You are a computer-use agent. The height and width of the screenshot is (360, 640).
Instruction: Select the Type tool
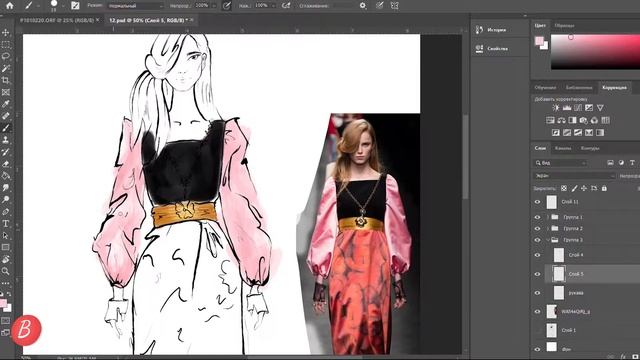pyautogui.click(x=6, y=224)
